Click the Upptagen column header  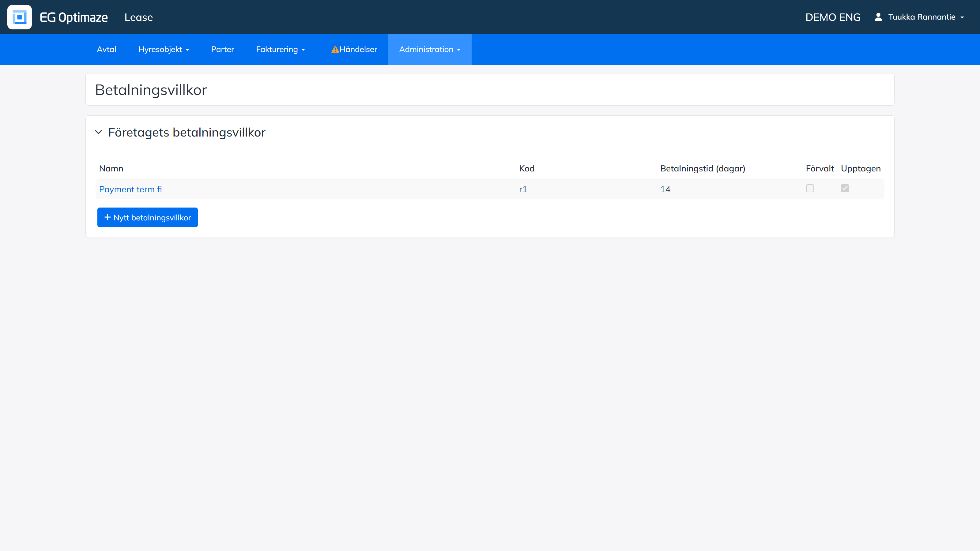click(861, 168)
